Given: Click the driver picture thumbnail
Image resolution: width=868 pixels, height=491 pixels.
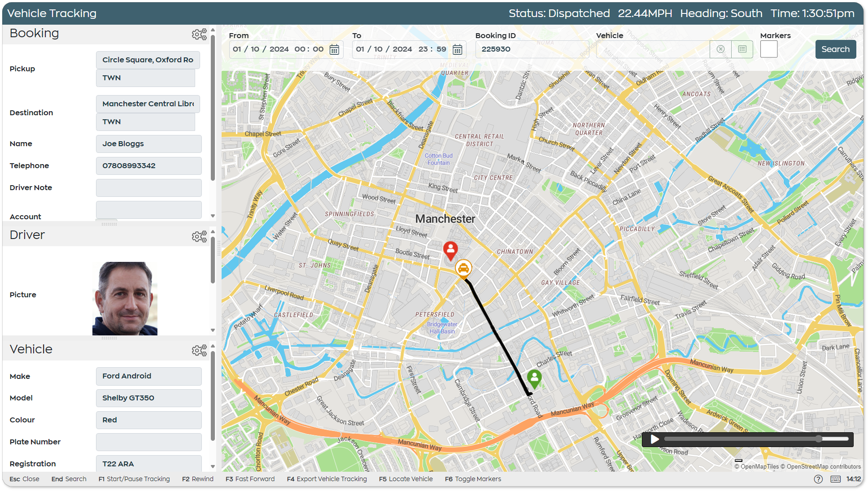Looking at the screenshot, I should (x=125, y=298).
